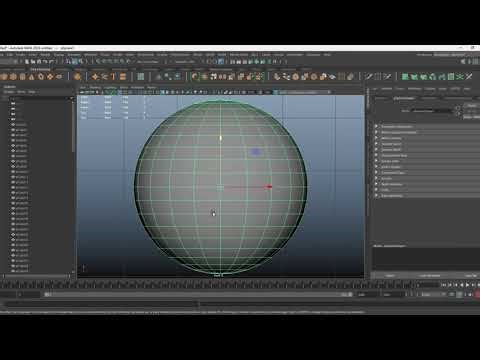This screenshot has height=360, width=480.
Task: Toggle the red auto keyframe button
Action: (x=477, y=295)
